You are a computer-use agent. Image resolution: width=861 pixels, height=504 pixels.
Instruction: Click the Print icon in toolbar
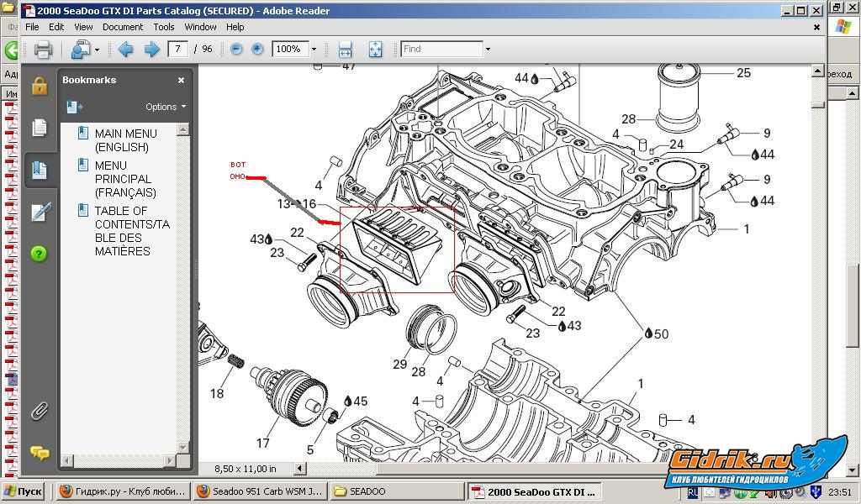tap(43, 50)
